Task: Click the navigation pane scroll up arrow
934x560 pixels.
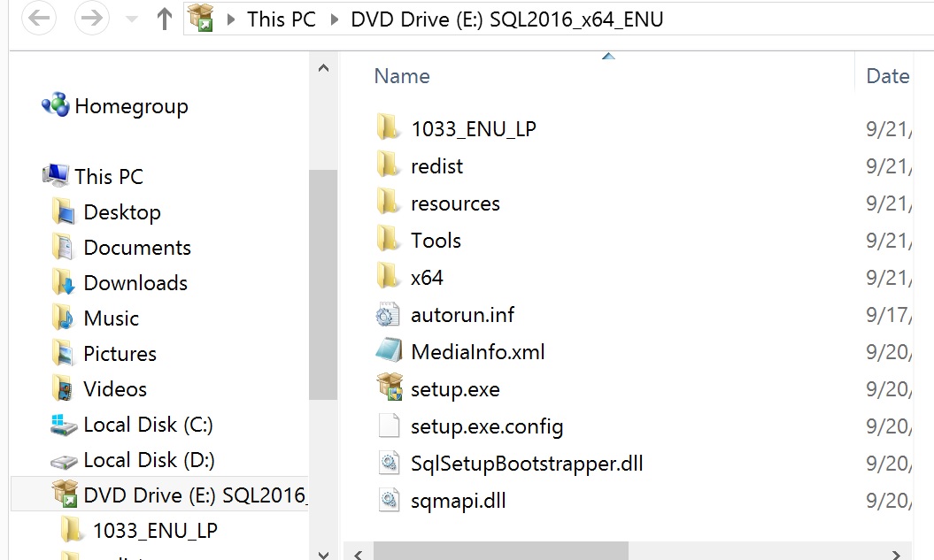Action: point(323,68)
